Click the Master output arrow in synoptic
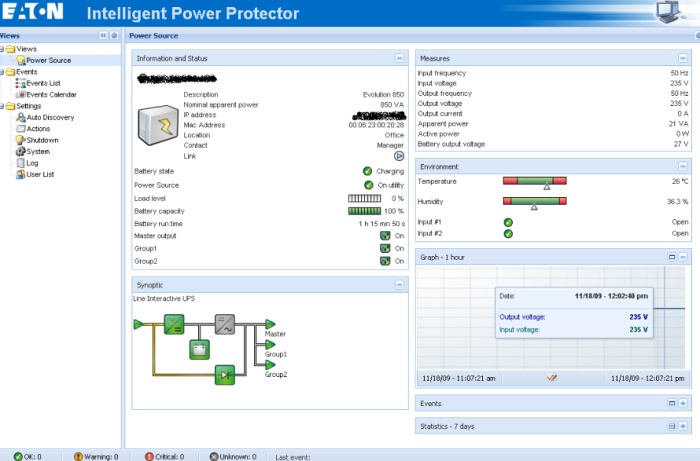700x461 pixels. (x=270, y=324)
